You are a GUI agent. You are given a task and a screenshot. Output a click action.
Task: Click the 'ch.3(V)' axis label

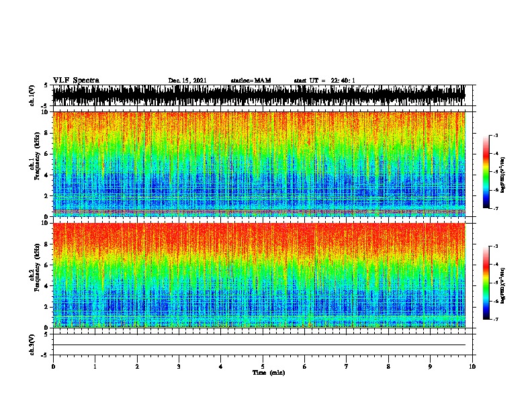click(x=32, y=345)
